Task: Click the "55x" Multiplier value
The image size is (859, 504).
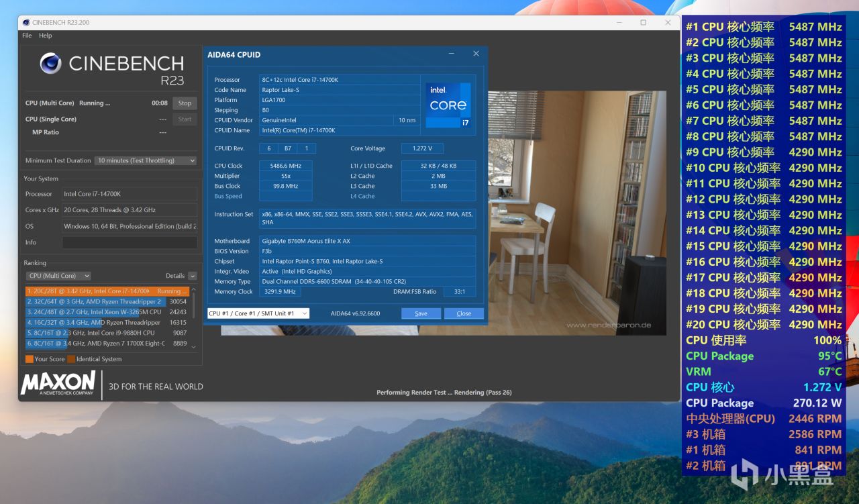Action: tap(286, 176)
